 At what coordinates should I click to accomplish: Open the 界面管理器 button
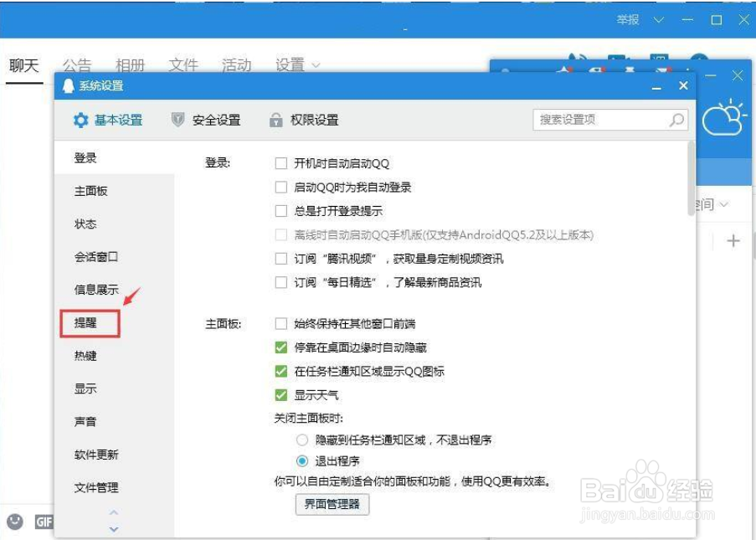click(332, 505)
